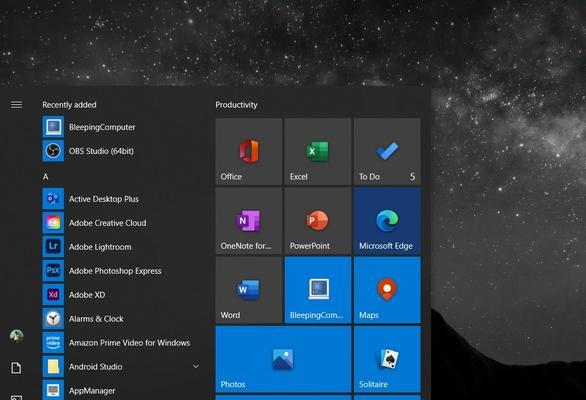Open the AppManager icon
The width and height of the screenshot is (586, 400).
coord(53,390)
